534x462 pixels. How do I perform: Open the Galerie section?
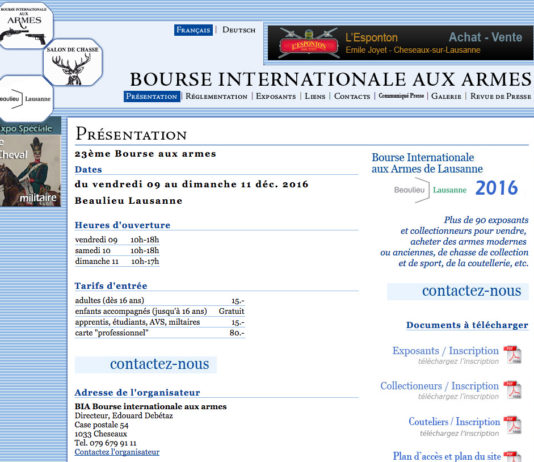(446, 96)
